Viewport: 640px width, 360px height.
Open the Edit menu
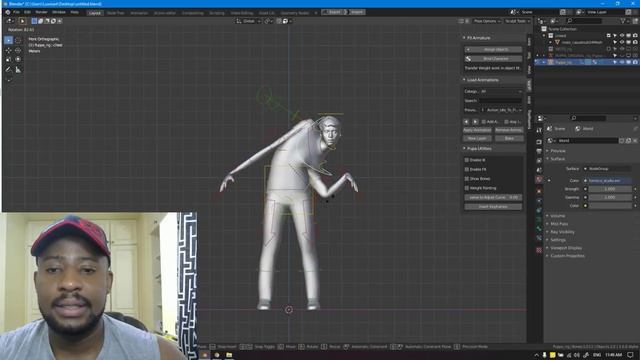pyautogui.click(x=27, y=12)
